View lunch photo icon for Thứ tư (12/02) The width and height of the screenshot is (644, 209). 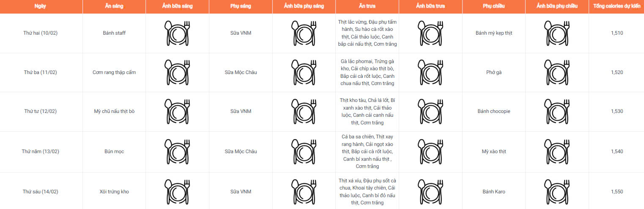430,112
